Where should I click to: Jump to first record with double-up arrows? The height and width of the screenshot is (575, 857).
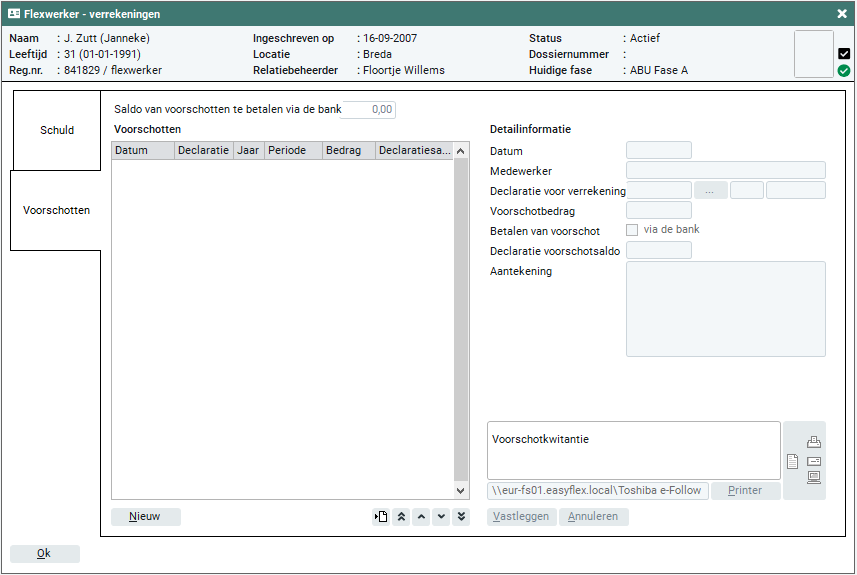point(401,517)
